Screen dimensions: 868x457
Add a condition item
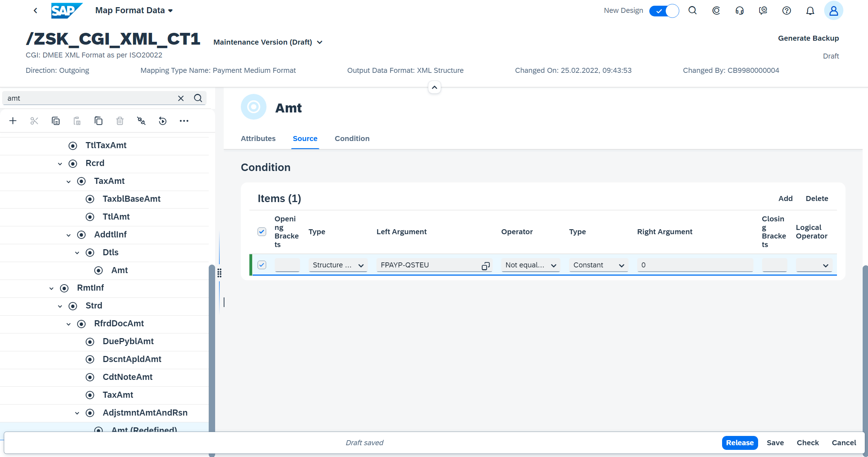pyautogui.click(x=785, y=199)
